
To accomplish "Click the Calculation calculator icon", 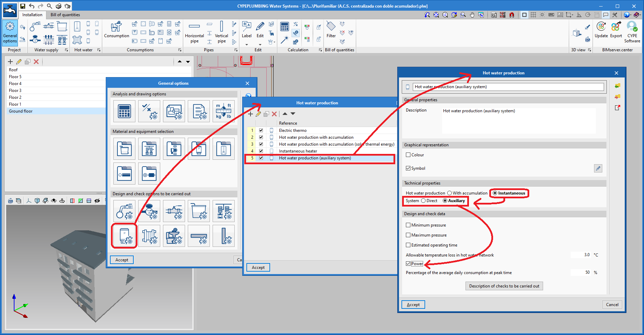I will (285, 27).
